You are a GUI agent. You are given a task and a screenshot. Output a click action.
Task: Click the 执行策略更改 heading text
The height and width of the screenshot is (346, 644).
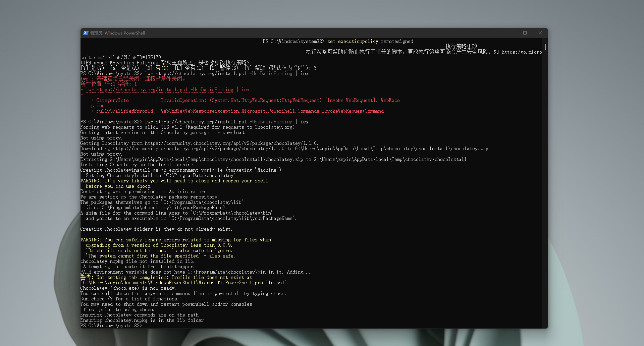click(462, 47)
